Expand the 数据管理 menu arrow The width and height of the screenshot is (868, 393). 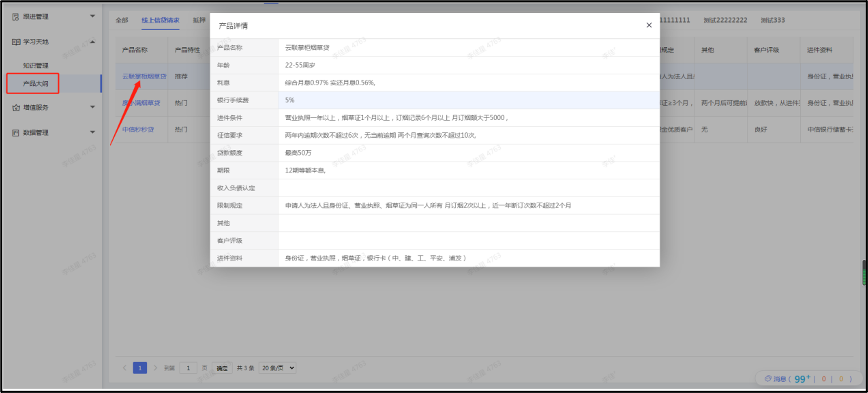pyautogui.click(x=92, y=132)
